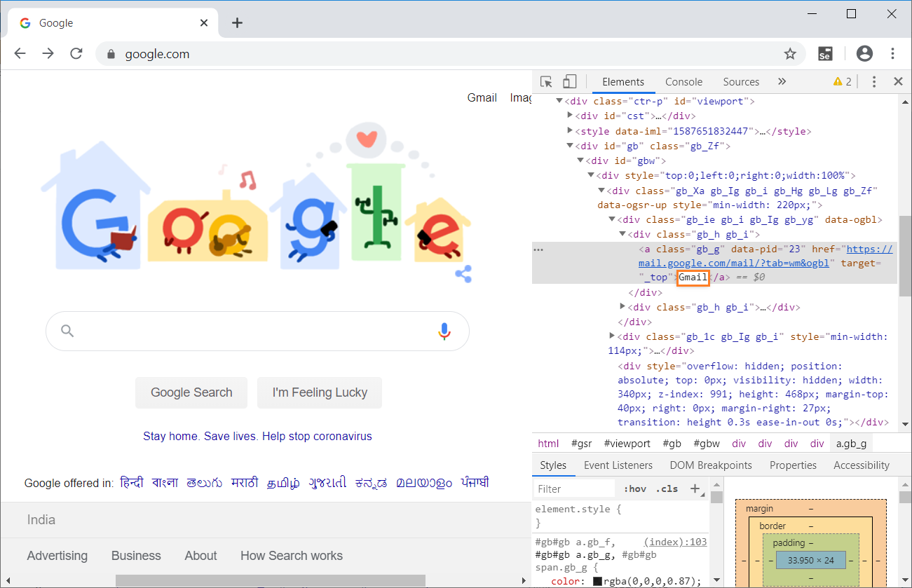Viewport: 912px width, 588px height.
Task: Expand the second div class="gb_h gb_i" node
Action: click(622, 307)
